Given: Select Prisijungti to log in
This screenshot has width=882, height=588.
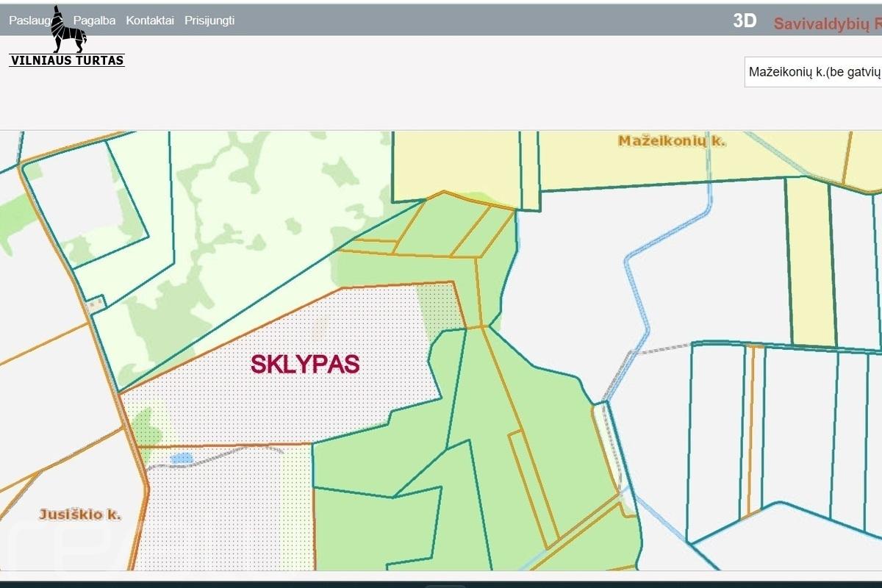Looking at the screenshot, I should 209,21.
